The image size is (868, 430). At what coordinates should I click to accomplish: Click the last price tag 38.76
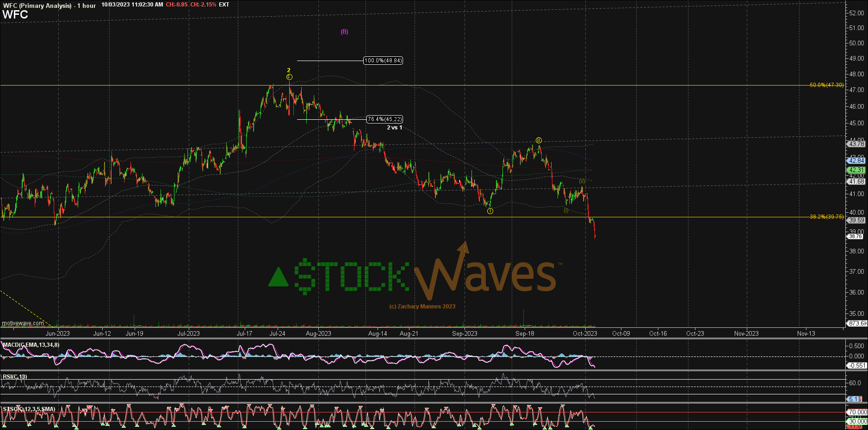point(856,236)
